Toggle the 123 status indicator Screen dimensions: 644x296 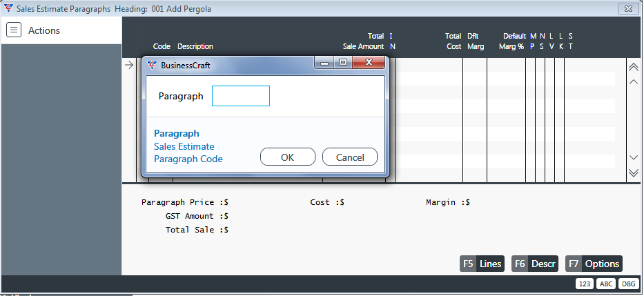585,284
